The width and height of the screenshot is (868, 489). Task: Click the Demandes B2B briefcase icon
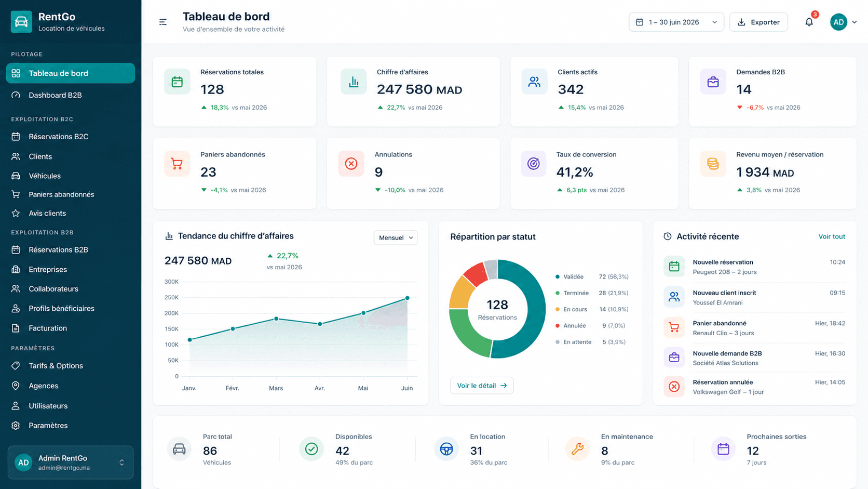point(713,82)
